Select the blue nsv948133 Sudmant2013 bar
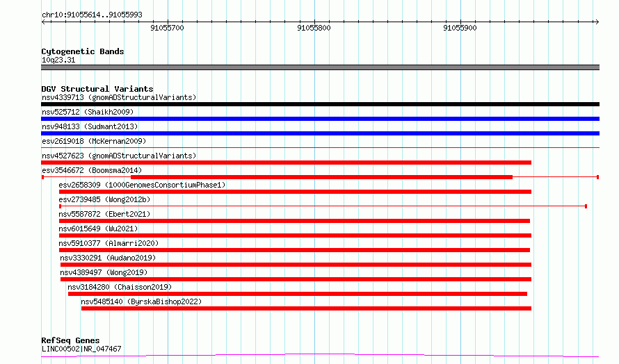Viewport: 619px width, 364px height. (x=320, y=133)
